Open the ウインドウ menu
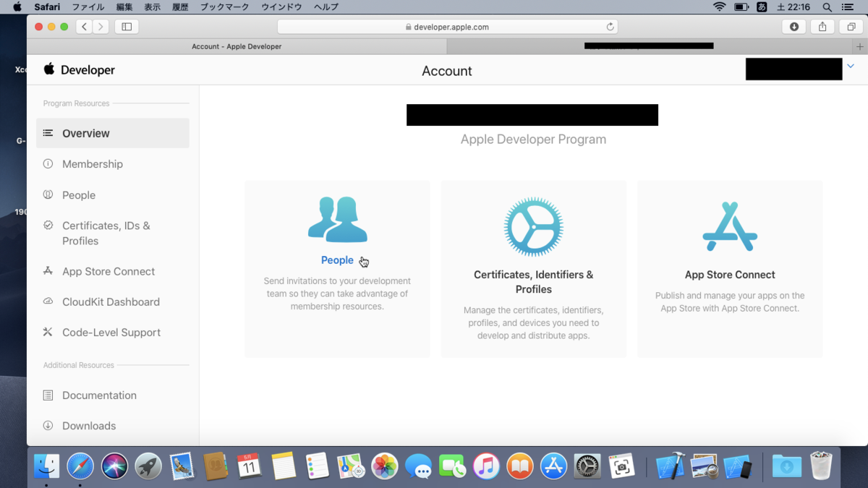 (281, 7)
